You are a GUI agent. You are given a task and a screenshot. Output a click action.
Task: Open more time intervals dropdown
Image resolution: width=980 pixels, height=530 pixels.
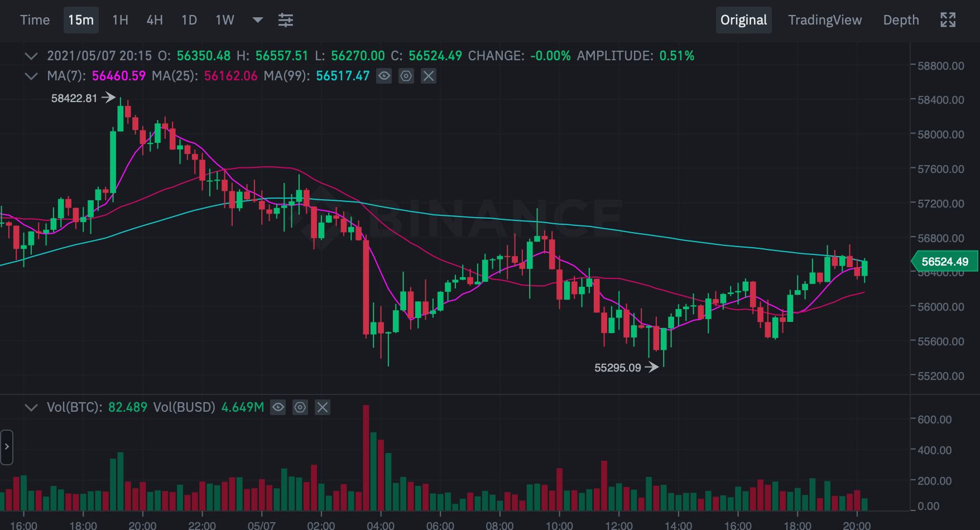pos(257,20)
